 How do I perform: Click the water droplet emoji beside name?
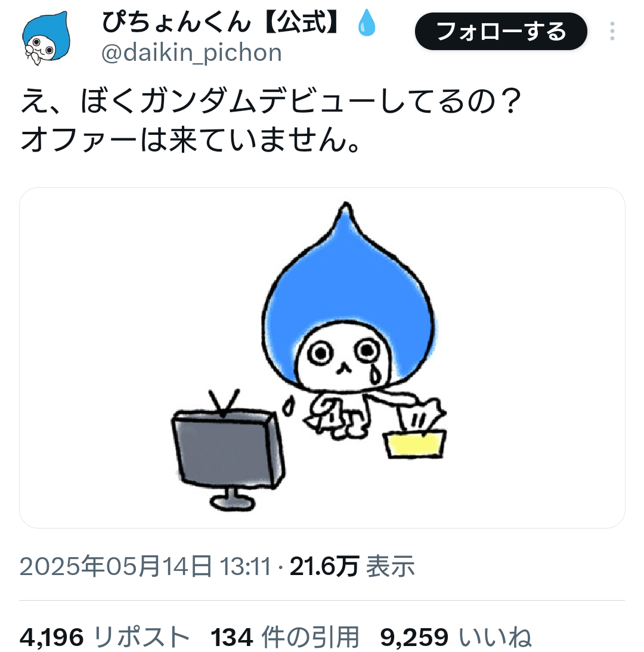click(x=366, y=23)
